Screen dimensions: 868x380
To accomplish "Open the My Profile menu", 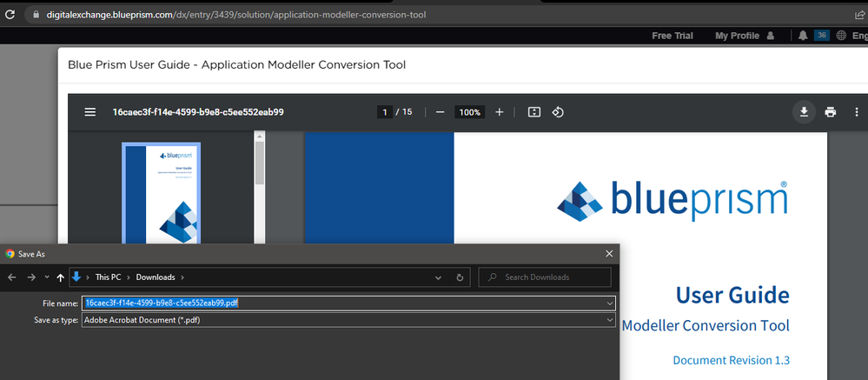I will [x=744, y=36].
